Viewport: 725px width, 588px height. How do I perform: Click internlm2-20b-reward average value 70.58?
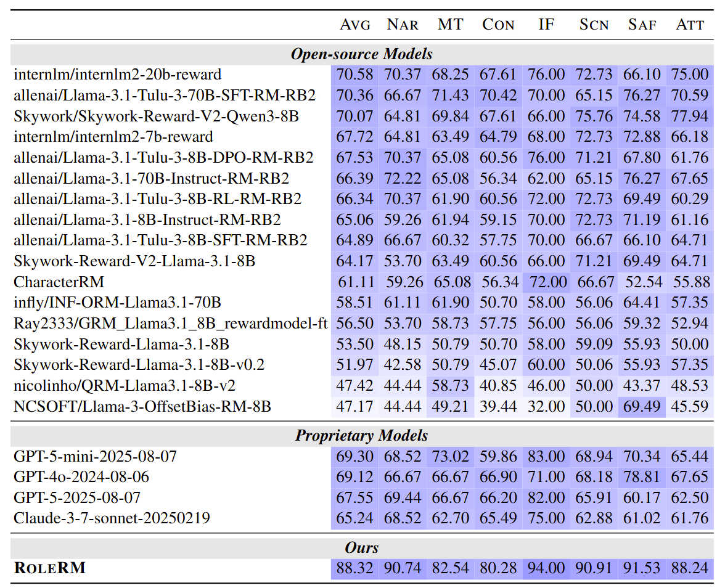pos(354,75)
